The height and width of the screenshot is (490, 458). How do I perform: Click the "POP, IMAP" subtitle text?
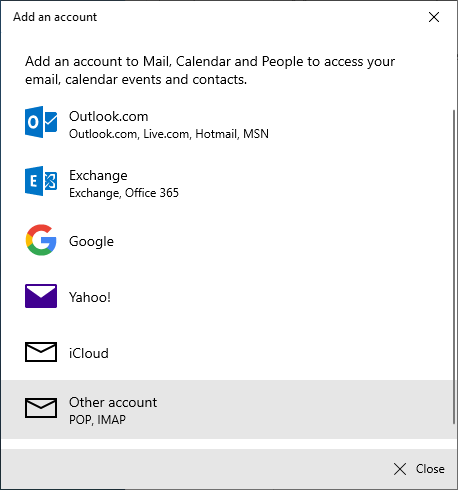(97, 419)
